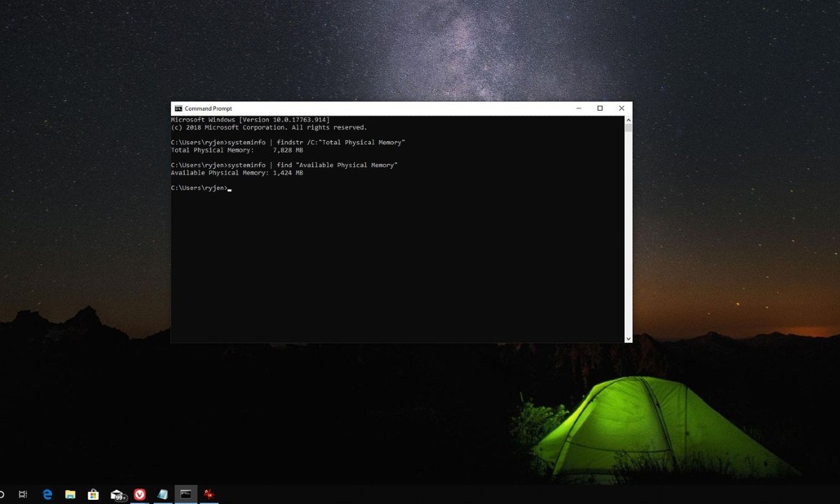The height and width of the screenshot is (504, 840).
Task: Click the active C:\Users\ryjen> prompt with cursor
Action: click(201, 188)
